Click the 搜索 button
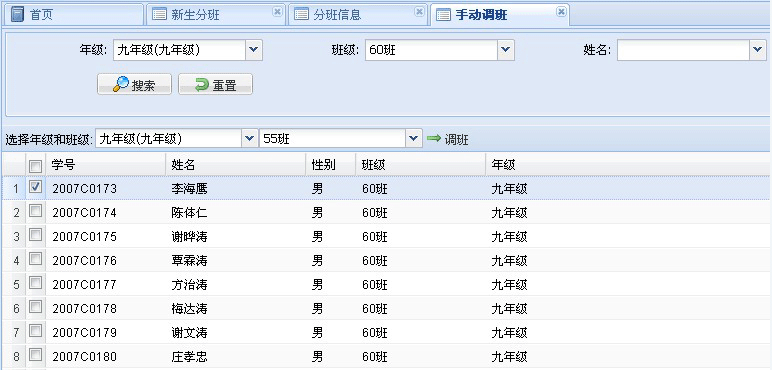The width and height of the screenshot is (772, 370). [x=134, y=84]
